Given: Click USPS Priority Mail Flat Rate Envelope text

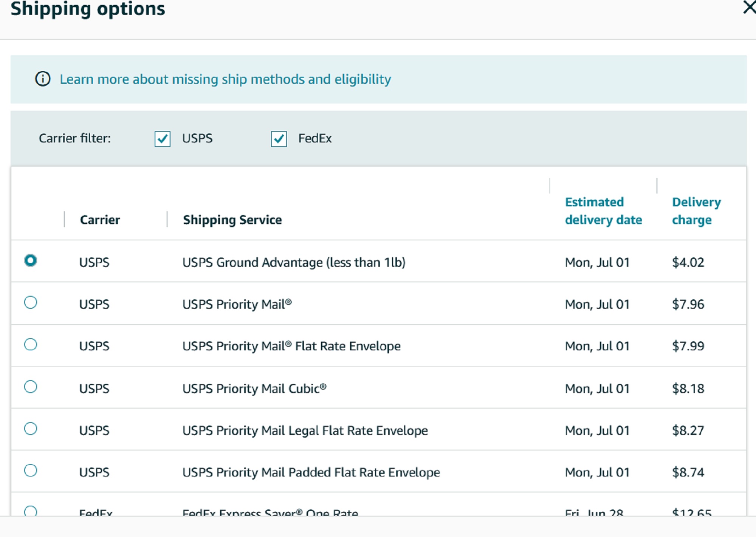Looking at the screenshot, I should pos(291,346).
